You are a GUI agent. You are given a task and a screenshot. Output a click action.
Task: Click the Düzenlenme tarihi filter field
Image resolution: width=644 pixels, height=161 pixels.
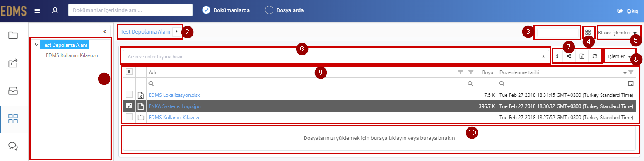[x=567, y=83]
